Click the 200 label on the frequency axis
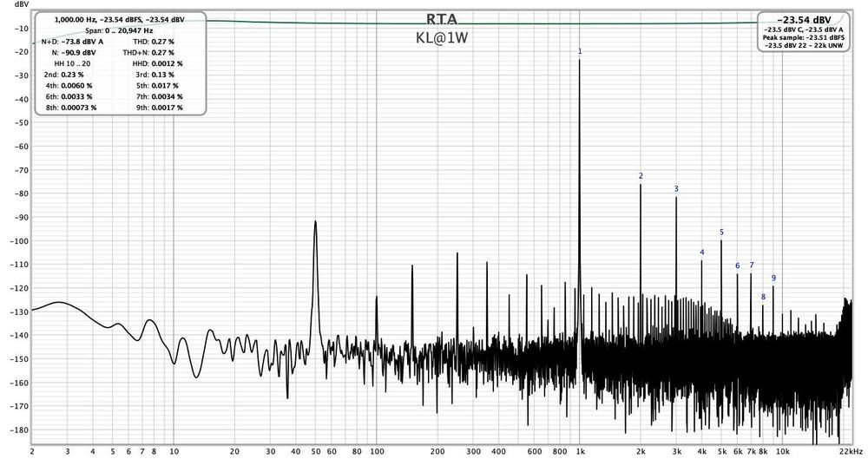Screen dimensions: 868x459 (437, 451)
